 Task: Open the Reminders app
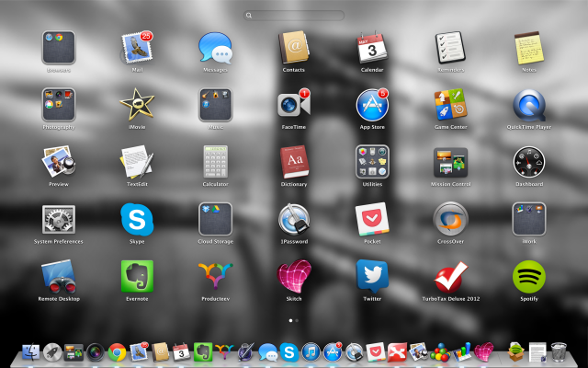pos(450,48)
